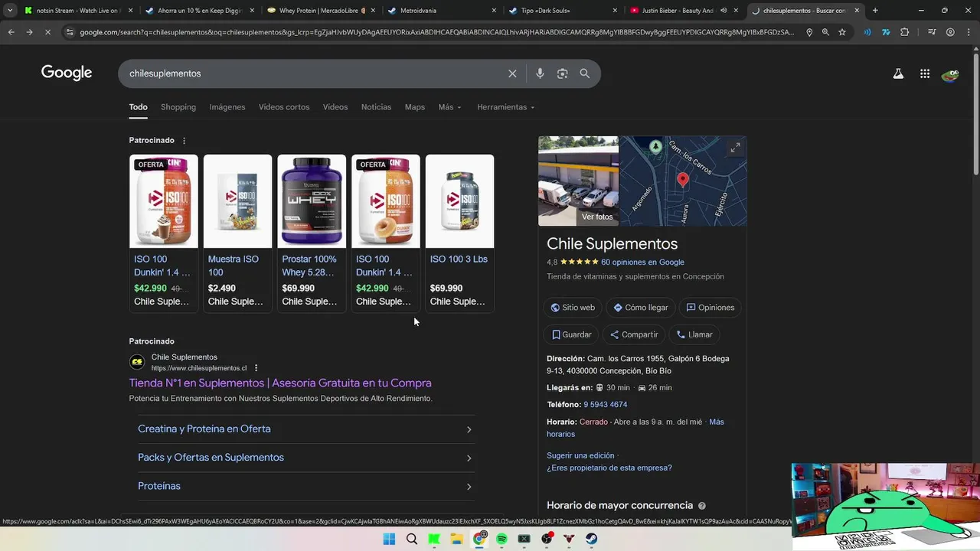Switch to the Shopping tab
980x551 pixels.
(178, 107)
